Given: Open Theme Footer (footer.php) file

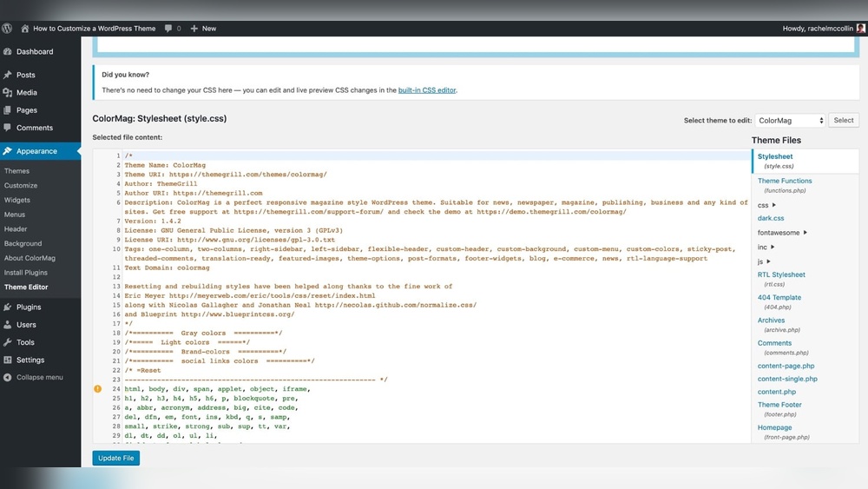Looking at the screenshot, I should (779, 409).
